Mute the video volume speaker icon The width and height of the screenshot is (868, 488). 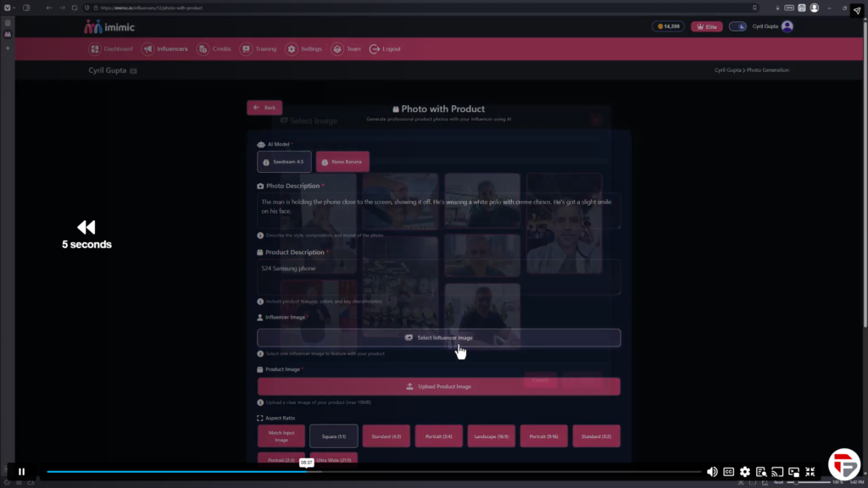(x=712, y=472)
